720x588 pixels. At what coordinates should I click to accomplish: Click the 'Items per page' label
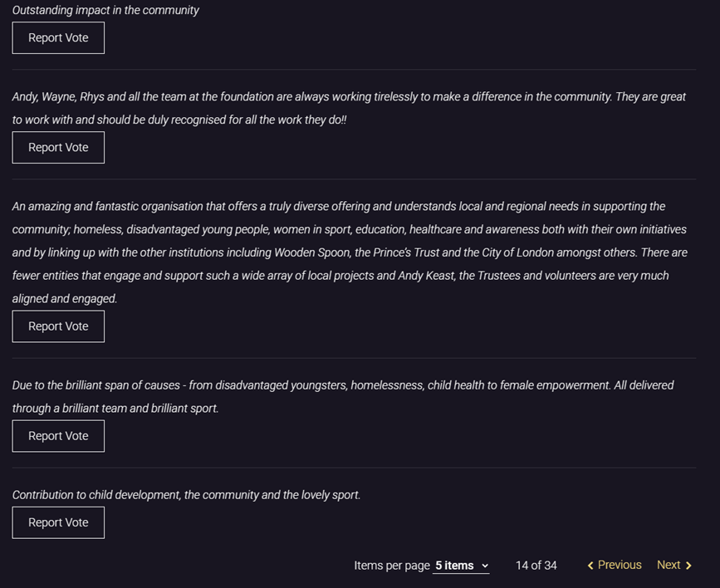[x=392, y=566]
